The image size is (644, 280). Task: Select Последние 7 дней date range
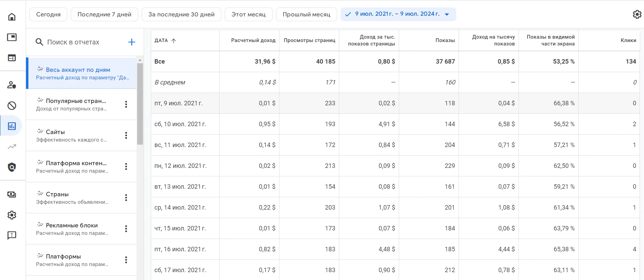104,14
